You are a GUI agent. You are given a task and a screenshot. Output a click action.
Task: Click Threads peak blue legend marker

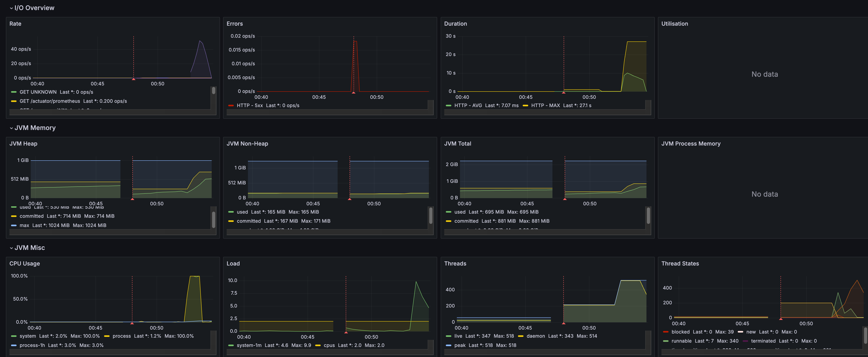coord(448,345)
